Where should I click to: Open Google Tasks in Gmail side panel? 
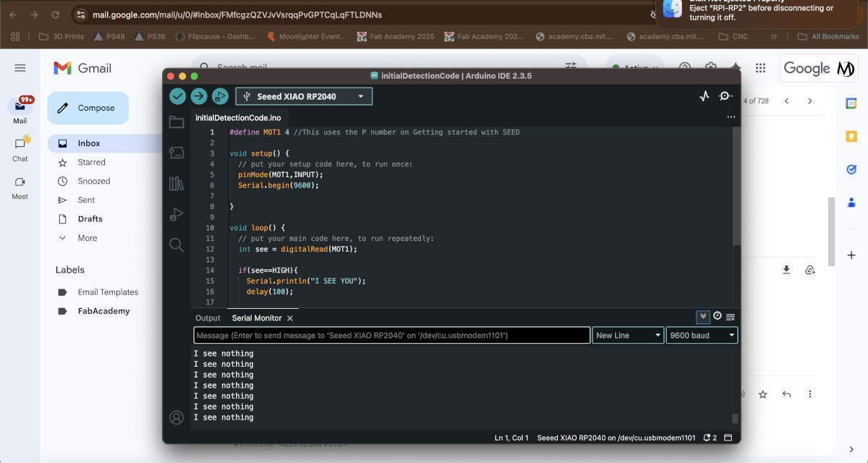[851, 170]
